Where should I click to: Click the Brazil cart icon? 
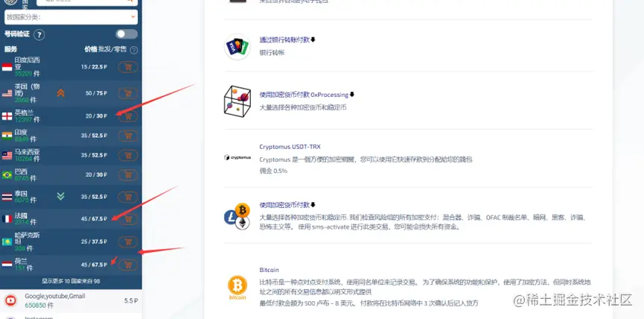[x=128, y=175]
